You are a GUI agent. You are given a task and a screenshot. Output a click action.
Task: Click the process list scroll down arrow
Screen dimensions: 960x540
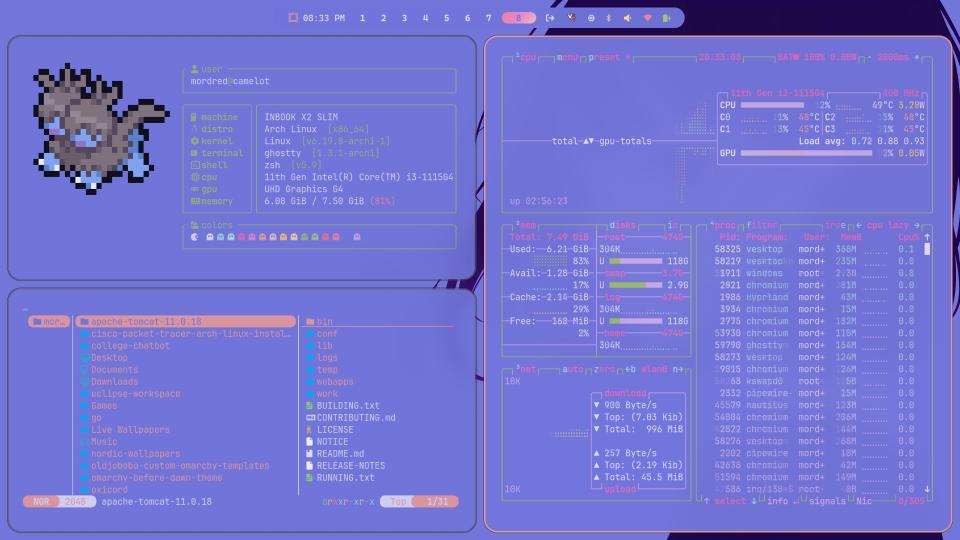[927, 489]
